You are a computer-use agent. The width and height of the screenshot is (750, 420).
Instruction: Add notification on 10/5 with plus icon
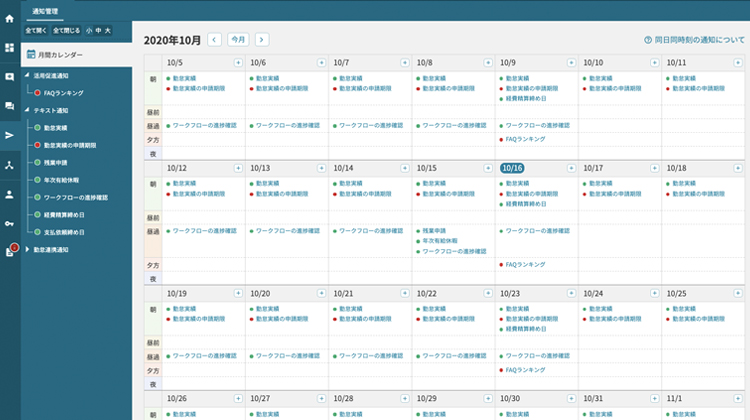(238, 63)
